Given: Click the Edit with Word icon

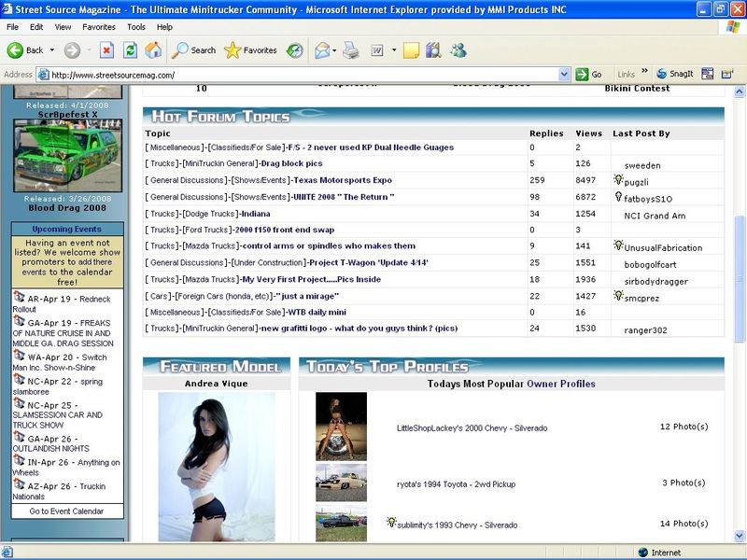Looking at the screenshot, I should pyautogui.click(x=377, y=50).
